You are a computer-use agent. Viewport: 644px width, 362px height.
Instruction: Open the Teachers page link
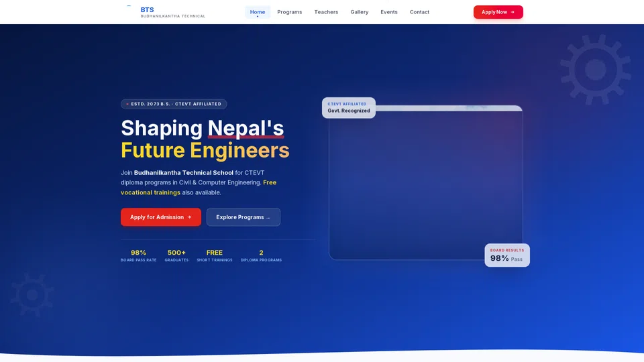(326, 12)
